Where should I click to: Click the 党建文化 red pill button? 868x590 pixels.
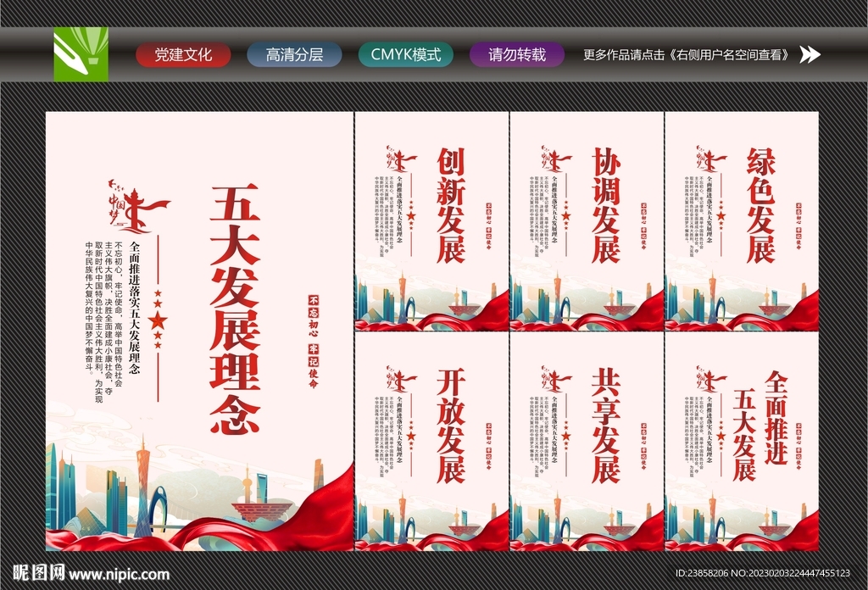(183, 55)
